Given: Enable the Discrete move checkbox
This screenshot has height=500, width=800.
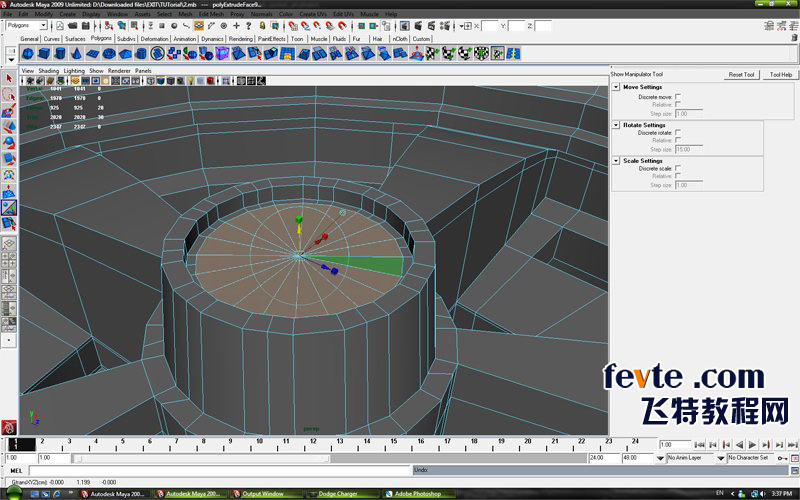Looking at the screenshot, I should pos(678,96).
